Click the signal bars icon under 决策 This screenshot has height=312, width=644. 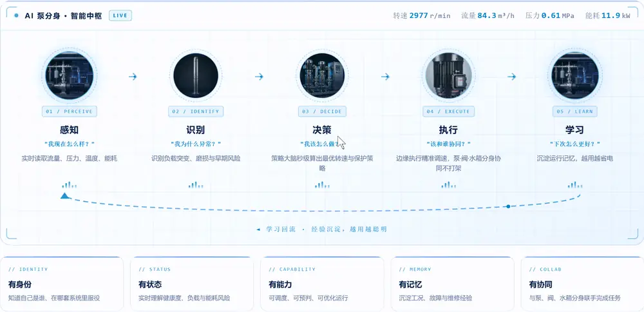coord(322,185)
